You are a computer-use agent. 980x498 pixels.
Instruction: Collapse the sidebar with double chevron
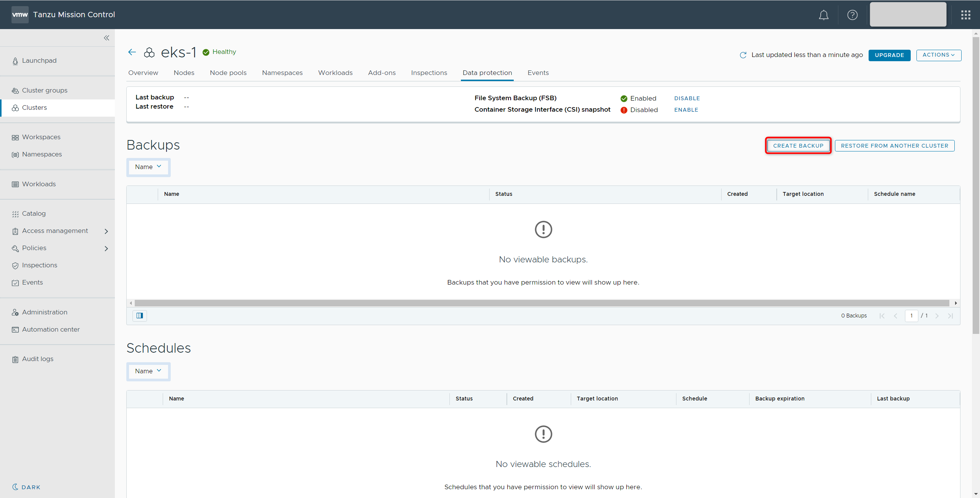(106, 38)
